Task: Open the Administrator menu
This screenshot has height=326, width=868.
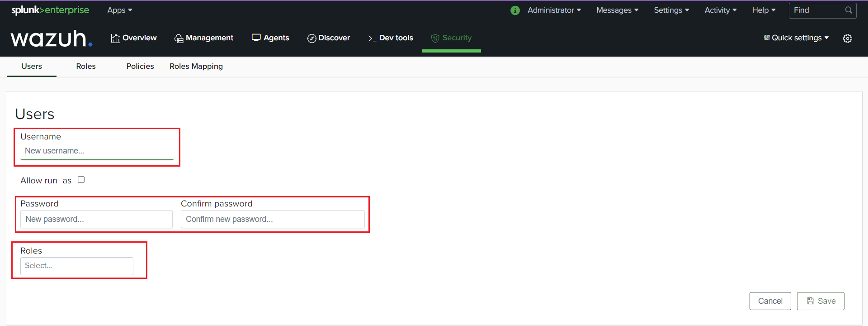Action: click(554, 10)
